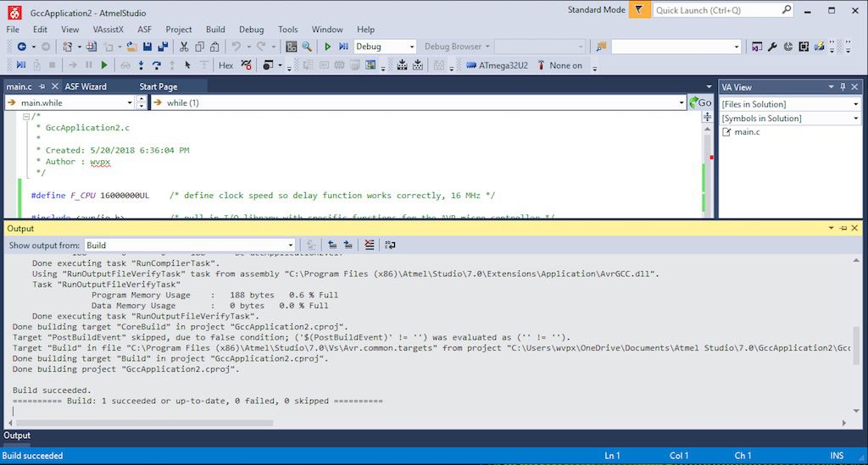Screen dimensions: 868x465
Task: Click the editor split-window handle icon
Action: 708,117
